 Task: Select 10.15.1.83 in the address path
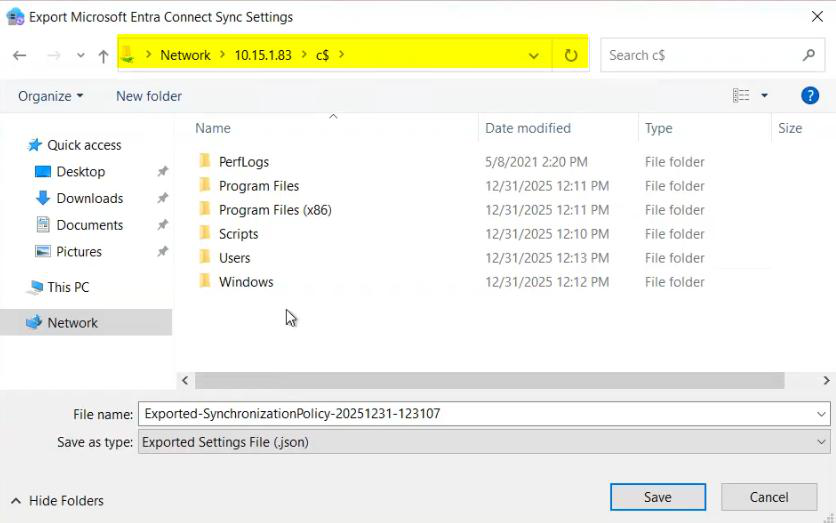[263, 55]
